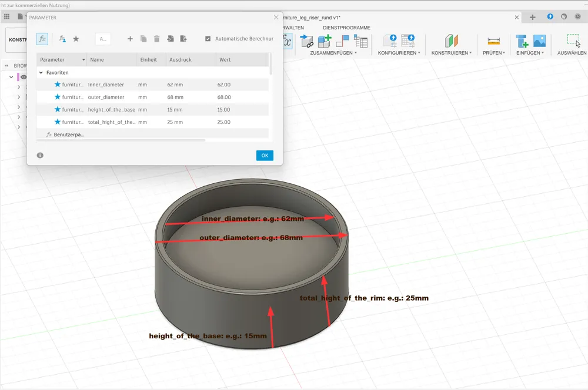Toggle Automatische Berechnung checkbox
588x390 pixels.
(x=208, y=39)
